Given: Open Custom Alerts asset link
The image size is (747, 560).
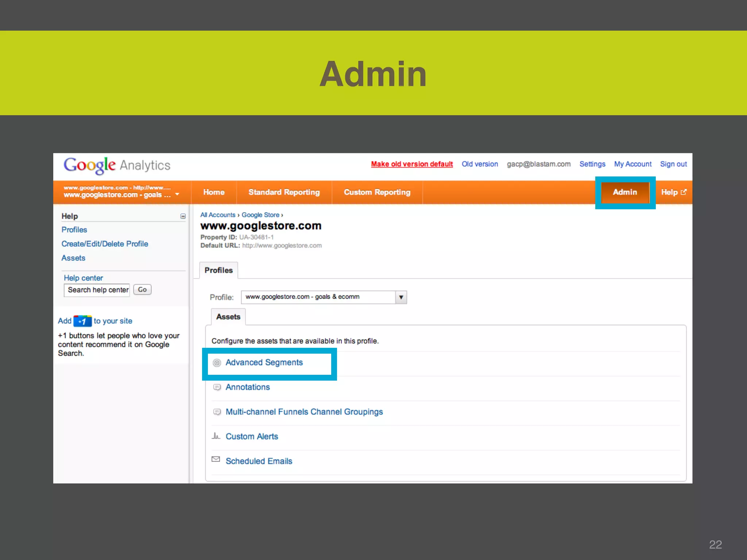Looking at the screenshot, I should [x=252, y=437].
